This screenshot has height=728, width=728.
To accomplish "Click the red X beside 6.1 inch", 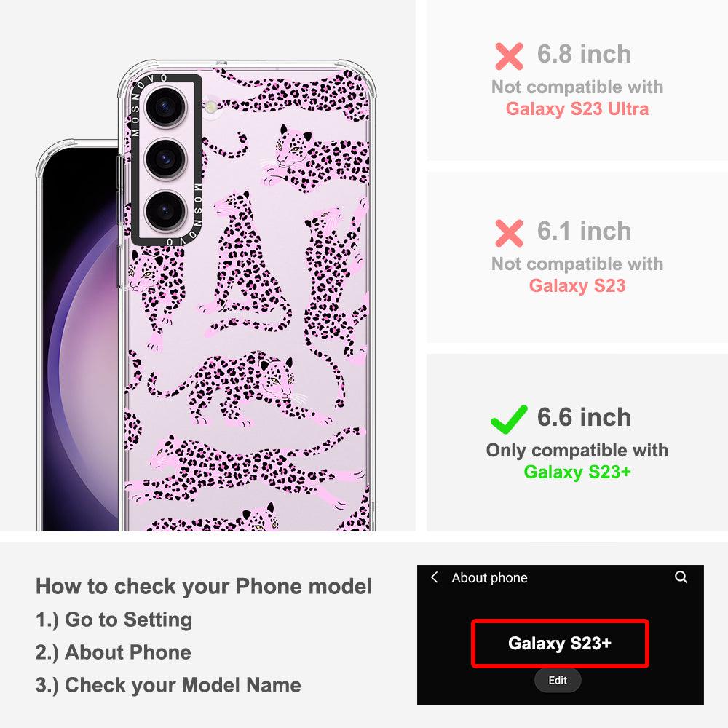I will point(509,233).
